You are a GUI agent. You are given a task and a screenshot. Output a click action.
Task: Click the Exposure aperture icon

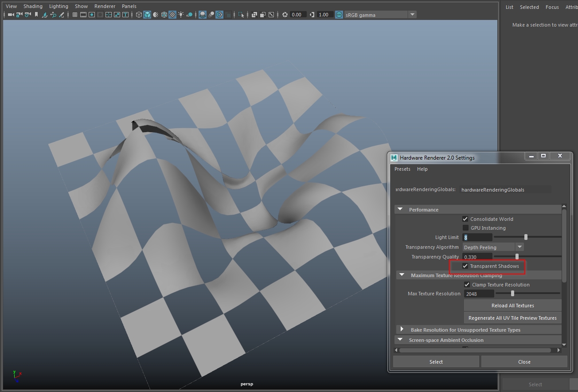pos(285,15)
